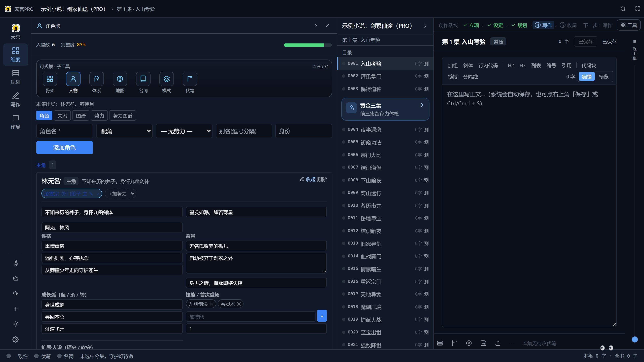This screenshot has width=644, height=362.
Task: Click the save disk icon below editor
Action: [483, 343]
